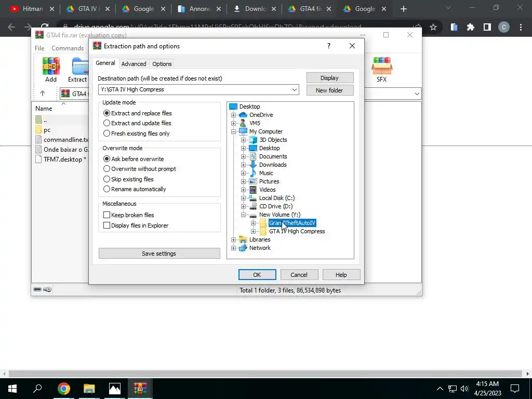The width and height of the screenshot is (532, 399).
Task: Select Network in folder tree
Action: coord(260,248)
